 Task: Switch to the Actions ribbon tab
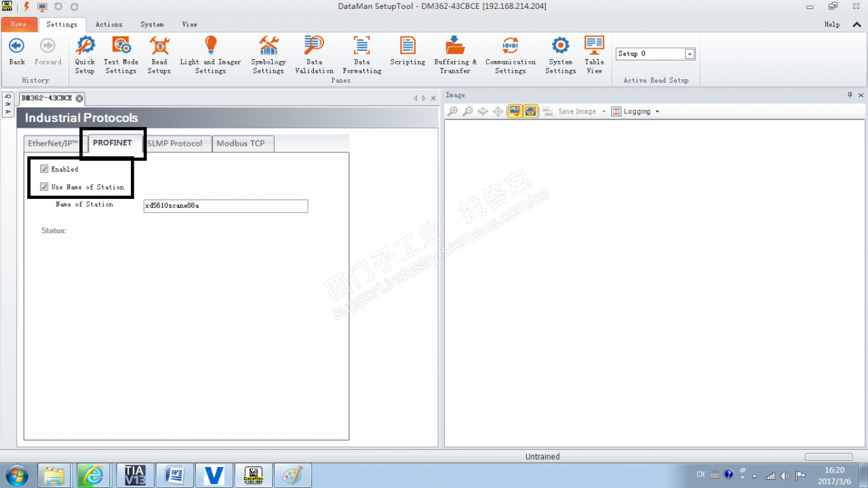pyautogui.click(x=109, y=24)
